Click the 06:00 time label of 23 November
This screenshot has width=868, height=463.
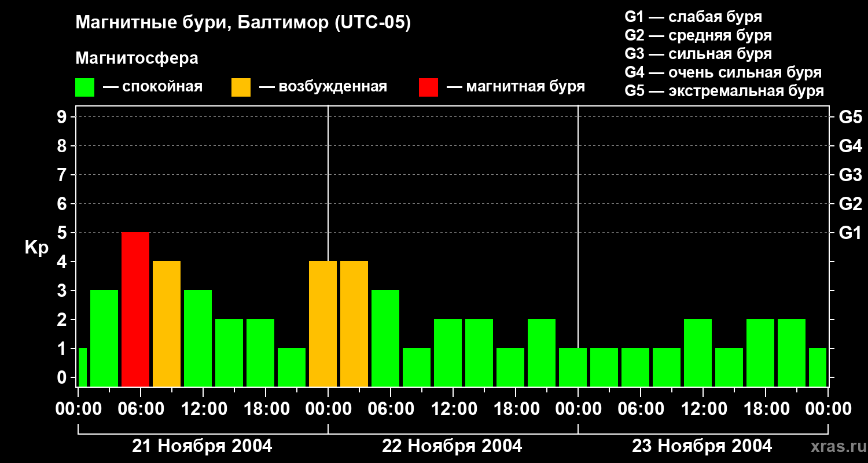click(641, 409)
